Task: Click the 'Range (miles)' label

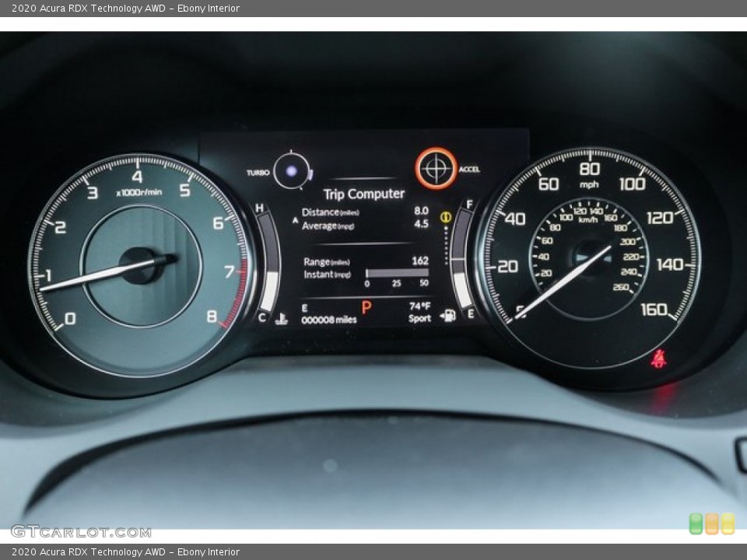Action: 327,262
